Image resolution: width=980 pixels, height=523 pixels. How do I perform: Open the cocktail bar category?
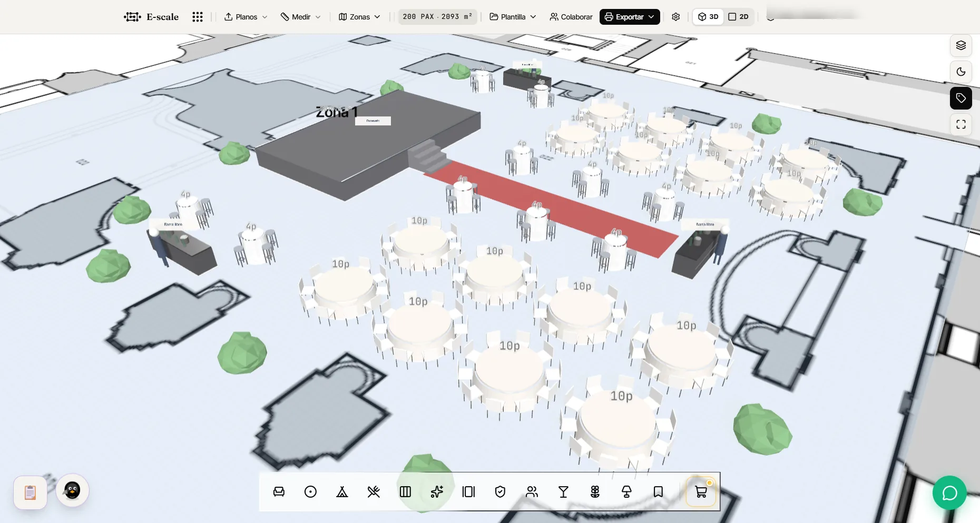(563, 492)
